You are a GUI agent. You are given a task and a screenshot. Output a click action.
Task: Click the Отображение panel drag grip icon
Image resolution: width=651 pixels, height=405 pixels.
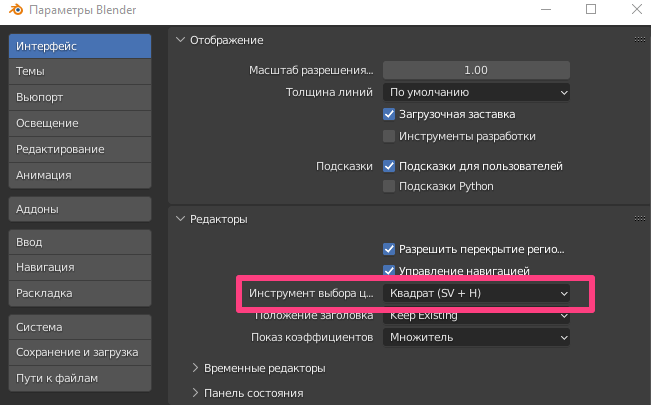(639, 40)
